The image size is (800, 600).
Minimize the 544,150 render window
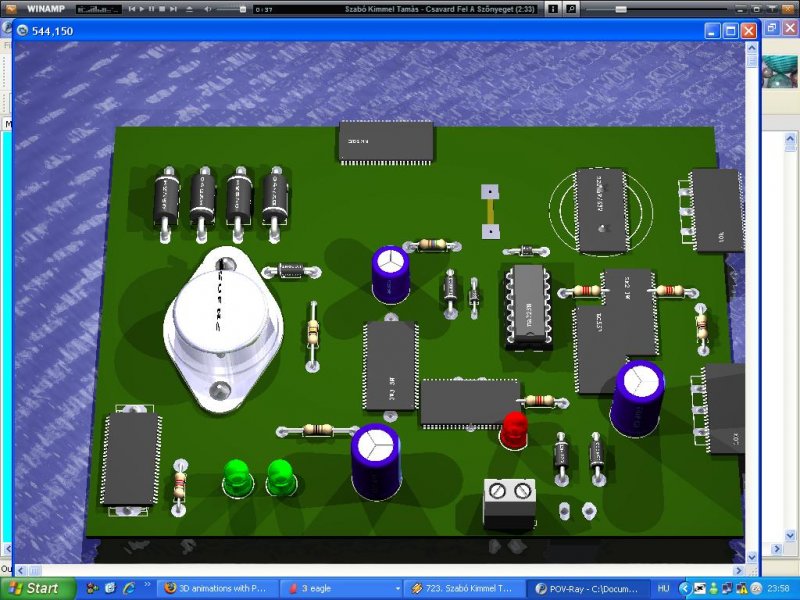click(x=713, y=31)
